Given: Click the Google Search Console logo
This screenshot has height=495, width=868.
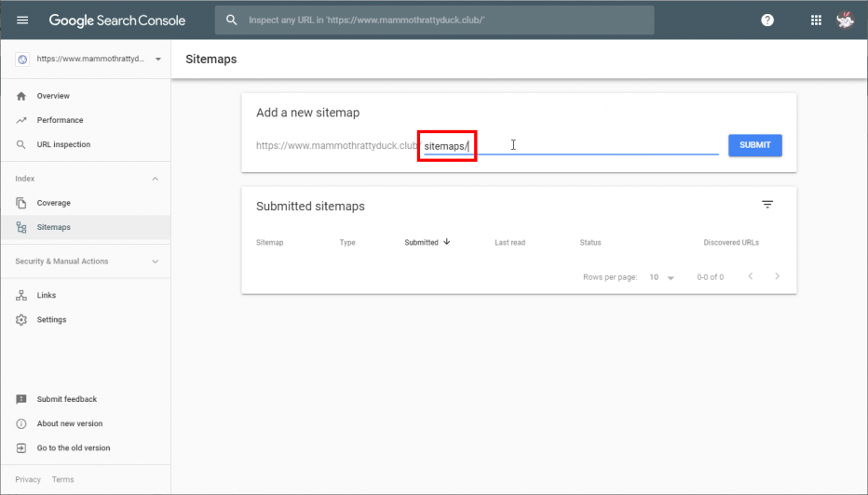Looking at the screenshot, I should click(116, 20).
